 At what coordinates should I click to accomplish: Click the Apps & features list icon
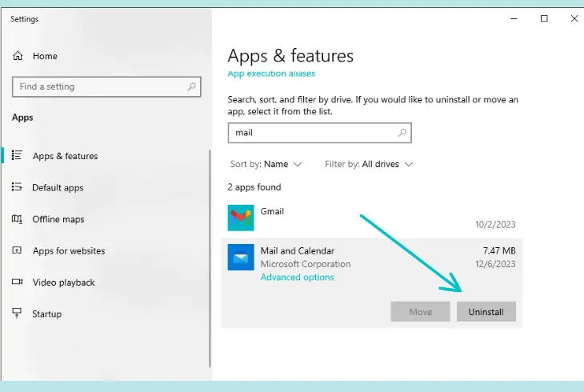click(17, 155)
